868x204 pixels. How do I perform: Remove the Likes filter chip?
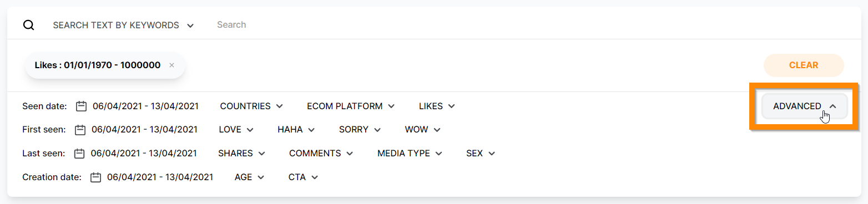[x=171, y=65]
